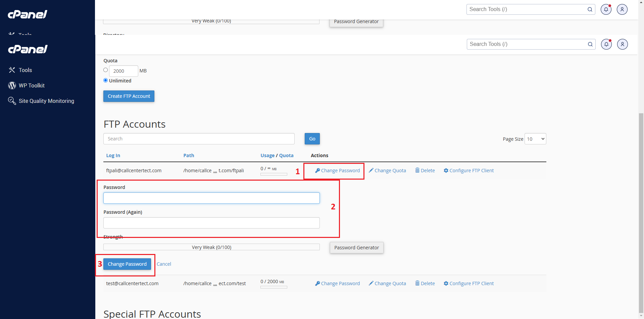This screenshot has width=644, height=319.
Task: Click the search magnifier icon in Search Tools
Action: point(590,44)
